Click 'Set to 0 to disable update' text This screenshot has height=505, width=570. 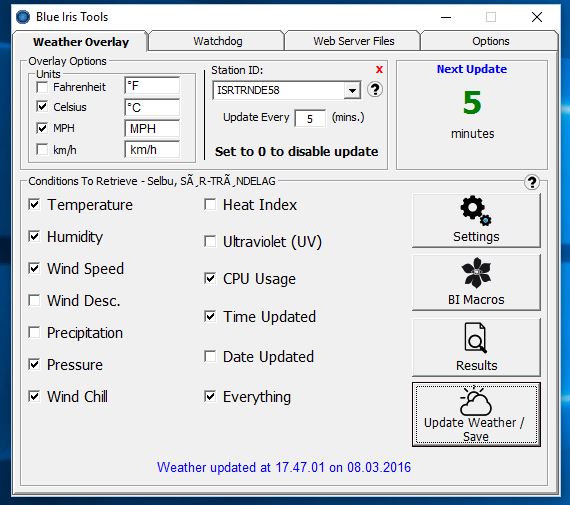(296, 151)
